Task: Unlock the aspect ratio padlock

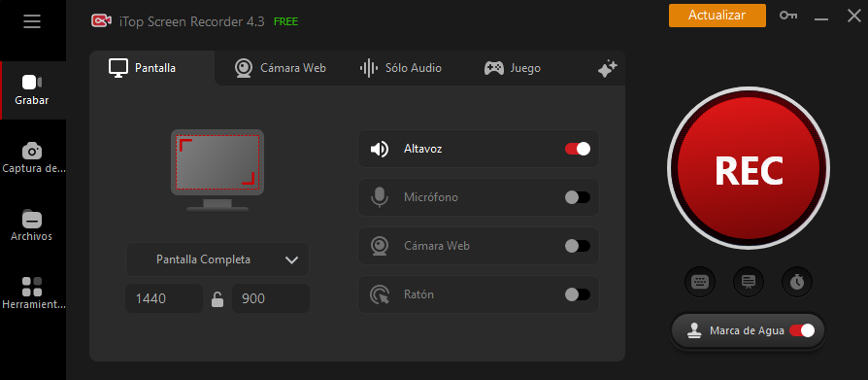Action: point(217,299)
